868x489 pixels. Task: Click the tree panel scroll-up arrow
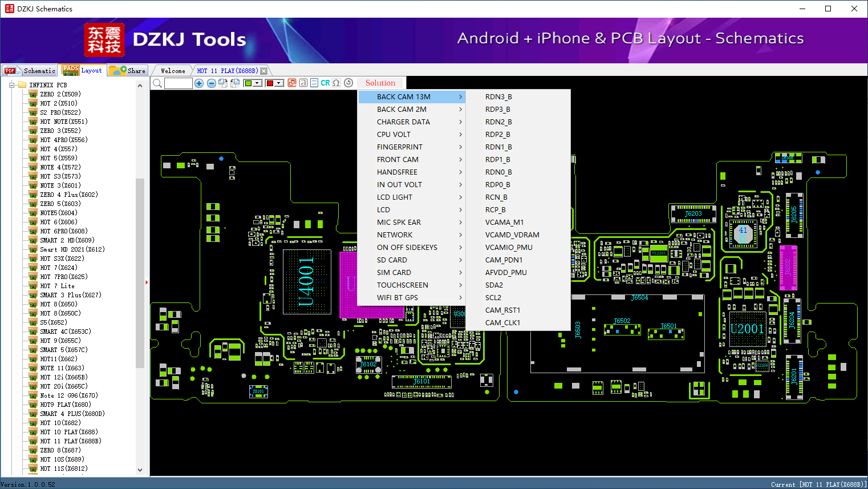[140, 86]
